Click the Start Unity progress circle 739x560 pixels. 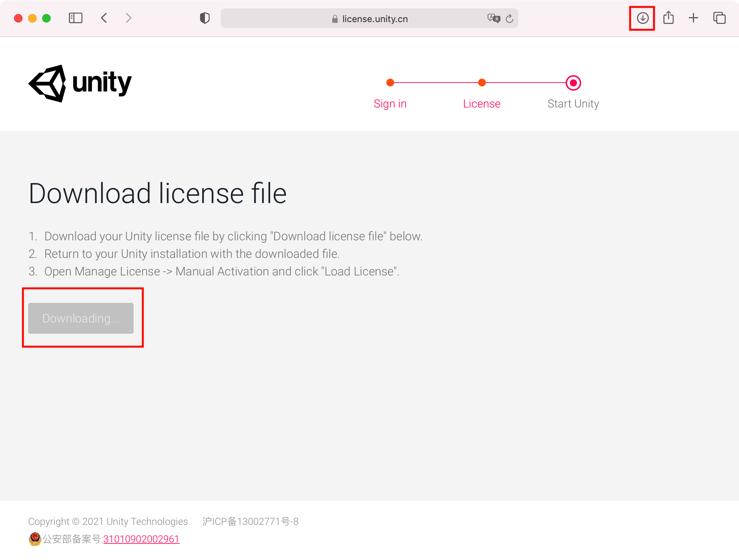[573, 83]
